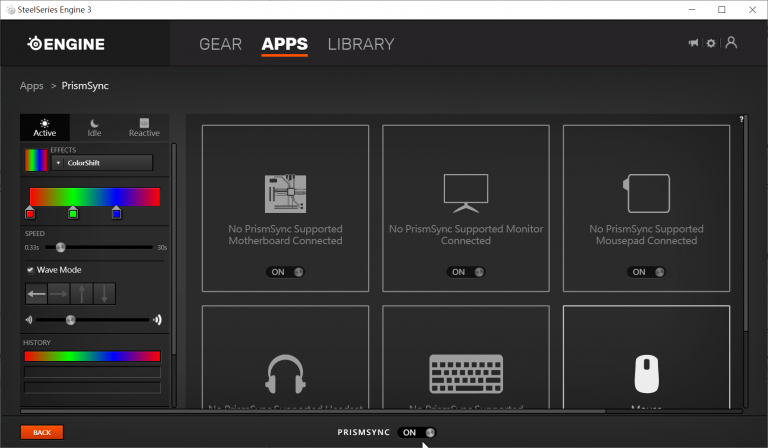Click "No PrismSync Supported Monitor Connected" text
Screen dimensions: 768x448
(x=466, y=235)
